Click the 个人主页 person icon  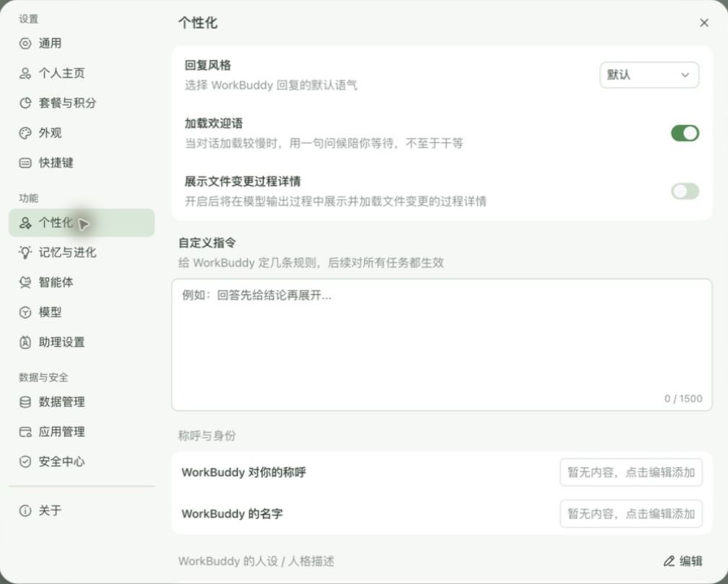tap(25, 74)
